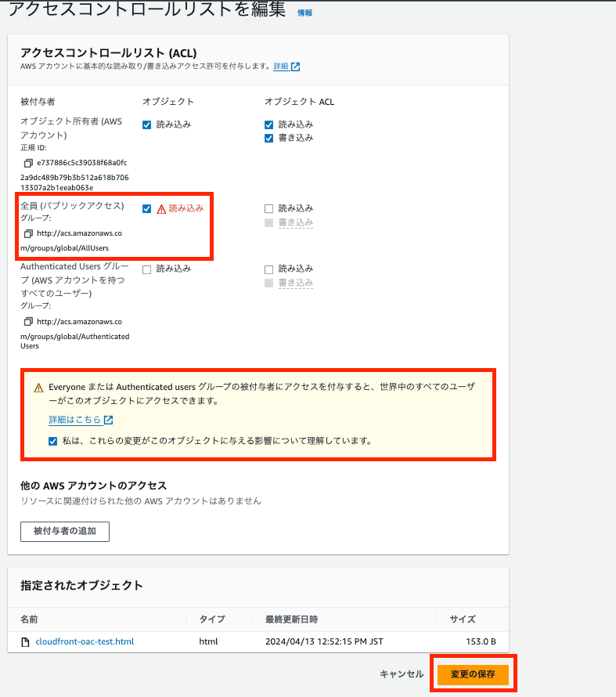
Task: Click the 指定されたオブジェクト heading
Action: coord(81,586)
